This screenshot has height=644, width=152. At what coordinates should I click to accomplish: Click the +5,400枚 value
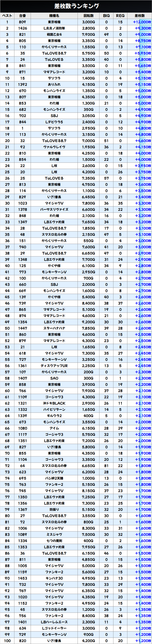pos(143,72)
